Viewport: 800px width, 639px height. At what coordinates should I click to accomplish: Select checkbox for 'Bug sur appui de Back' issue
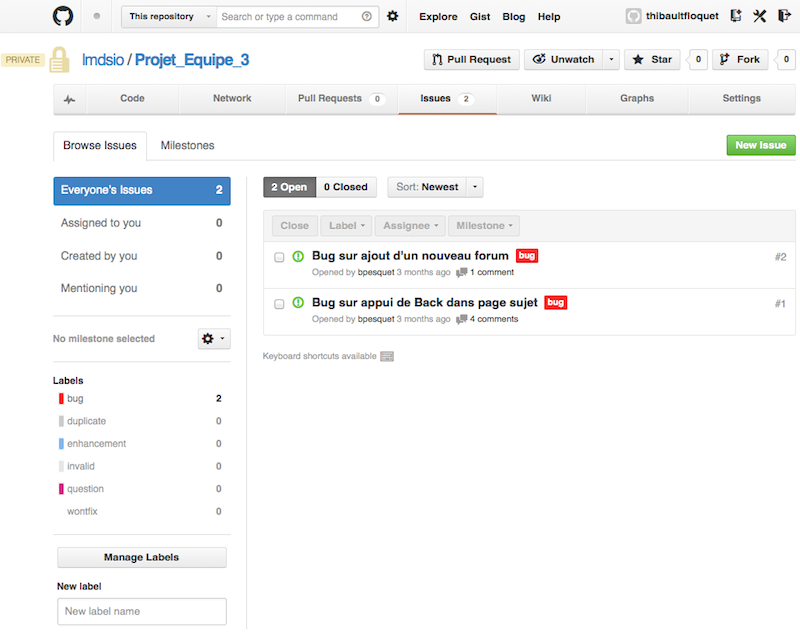click(x=279, y=304)
